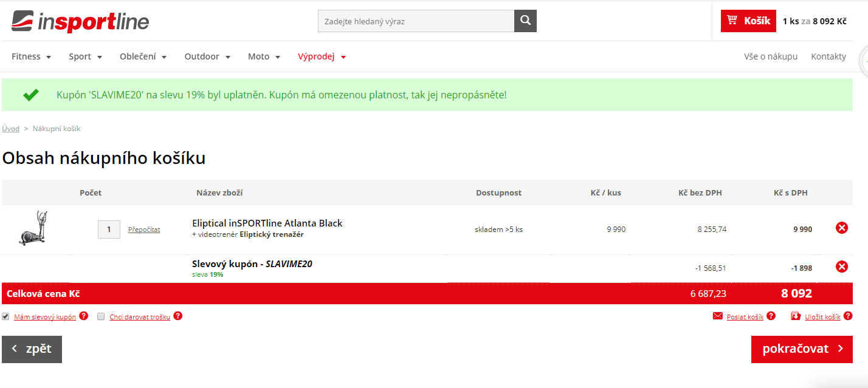This screenshot has width=868, height=388.
Task: Click the Obsah nákupního košíku heading
Action: click(x=104, y=158)
